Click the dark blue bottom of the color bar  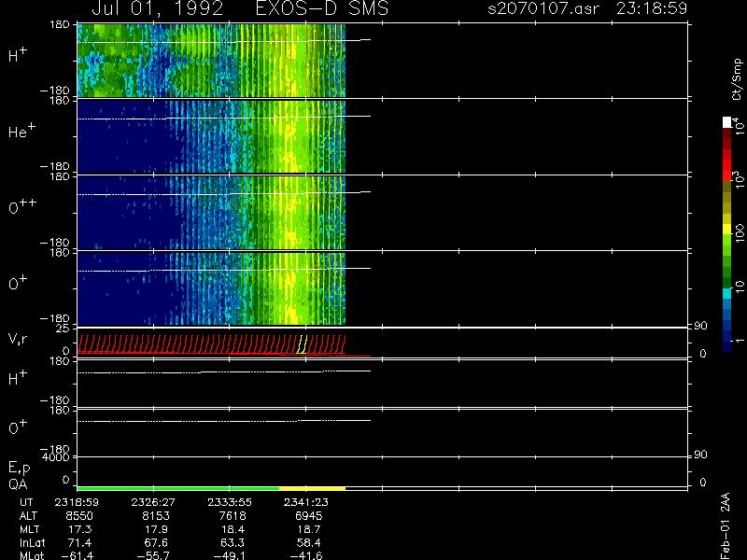click(x=727, y=346)
